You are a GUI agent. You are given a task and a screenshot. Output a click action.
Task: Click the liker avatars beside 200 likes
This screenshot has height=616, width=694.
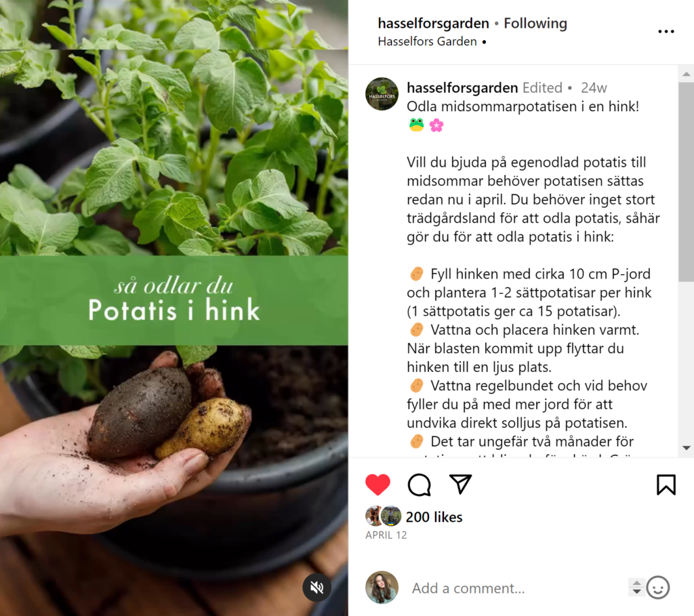point(384,516)
